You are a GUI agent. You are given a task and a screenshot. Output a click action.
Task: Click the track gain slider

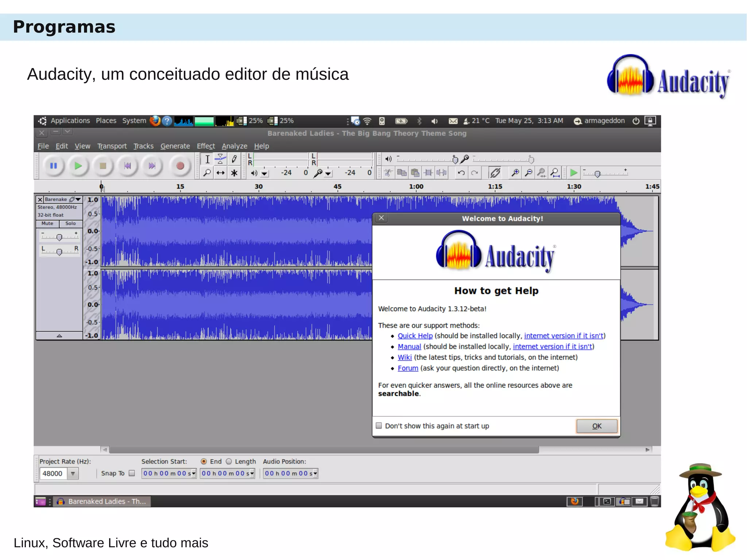pos(59,237)
